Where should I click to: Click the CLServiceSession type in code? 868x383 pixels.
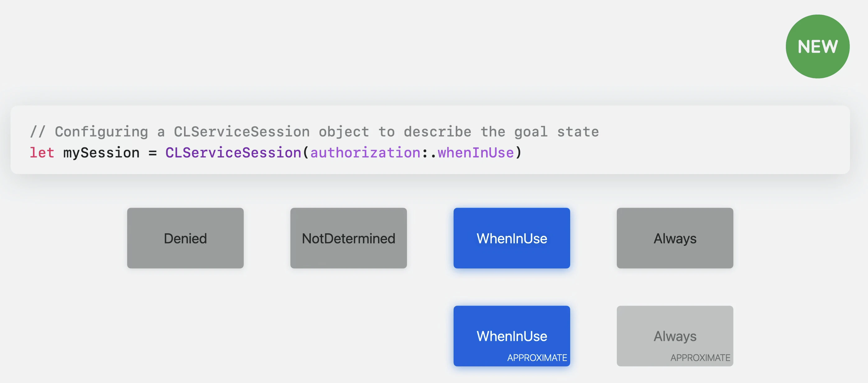click(x=233, y=153)
